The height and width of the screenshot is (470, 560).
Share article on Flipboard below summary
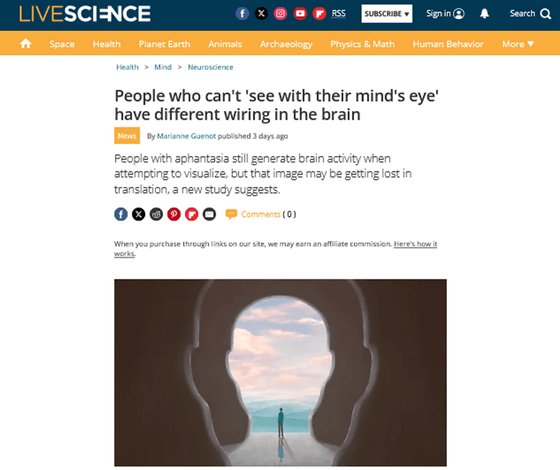(x=191, y=214)
